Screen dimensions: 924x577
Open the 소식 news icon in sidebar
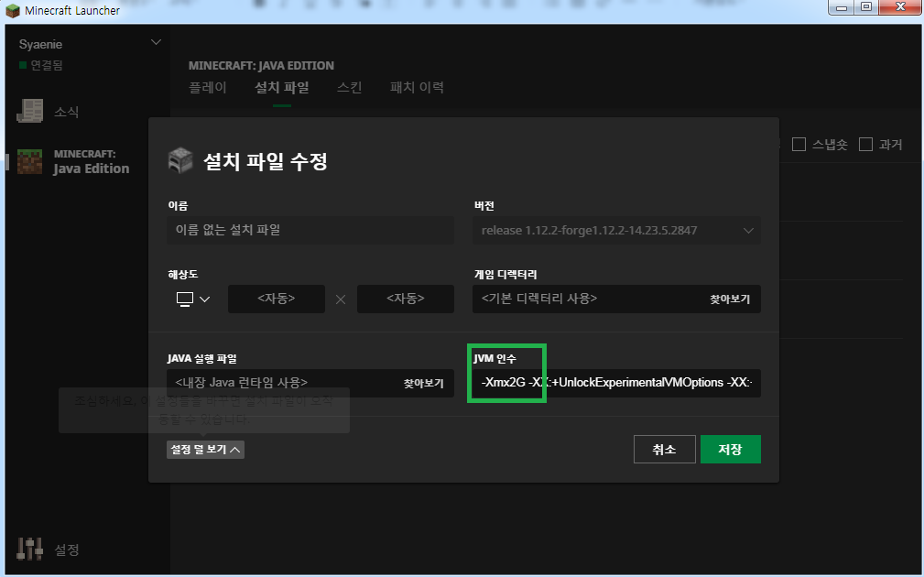click(29, 111)
